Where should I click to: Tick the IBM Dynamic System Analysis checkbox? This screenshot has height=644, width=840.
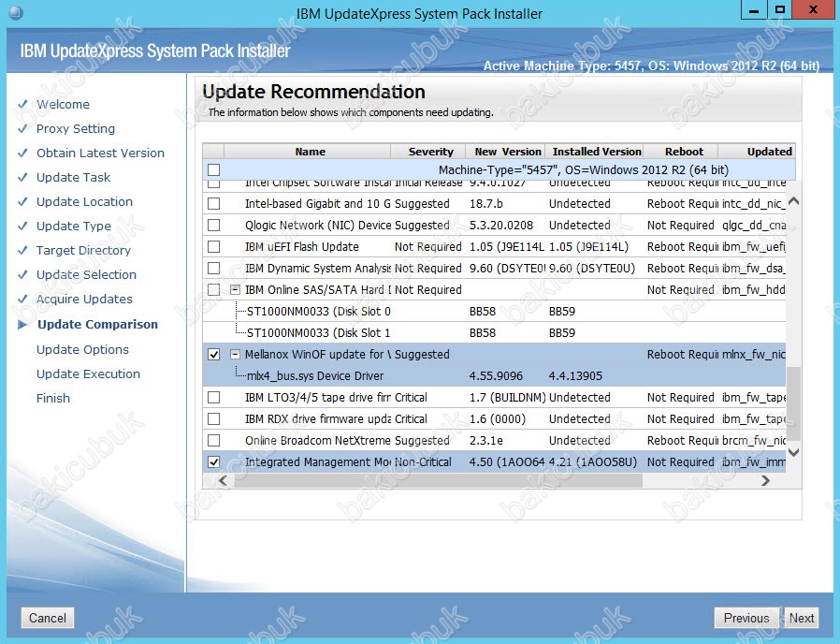coord(214,268)
